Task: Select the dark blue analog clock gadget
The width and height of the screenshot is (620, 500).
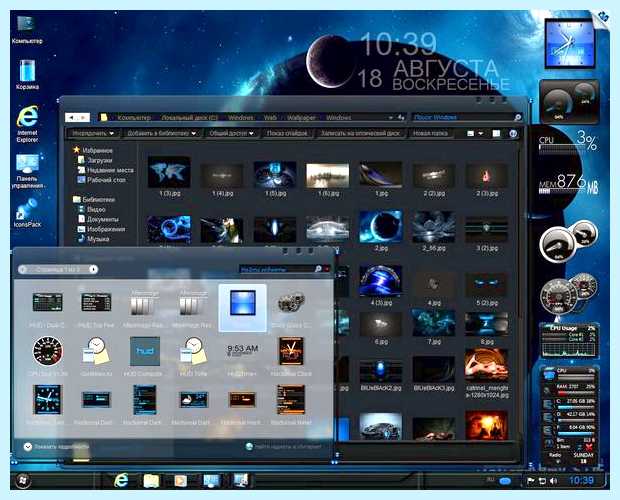Action: coord(47,400)
